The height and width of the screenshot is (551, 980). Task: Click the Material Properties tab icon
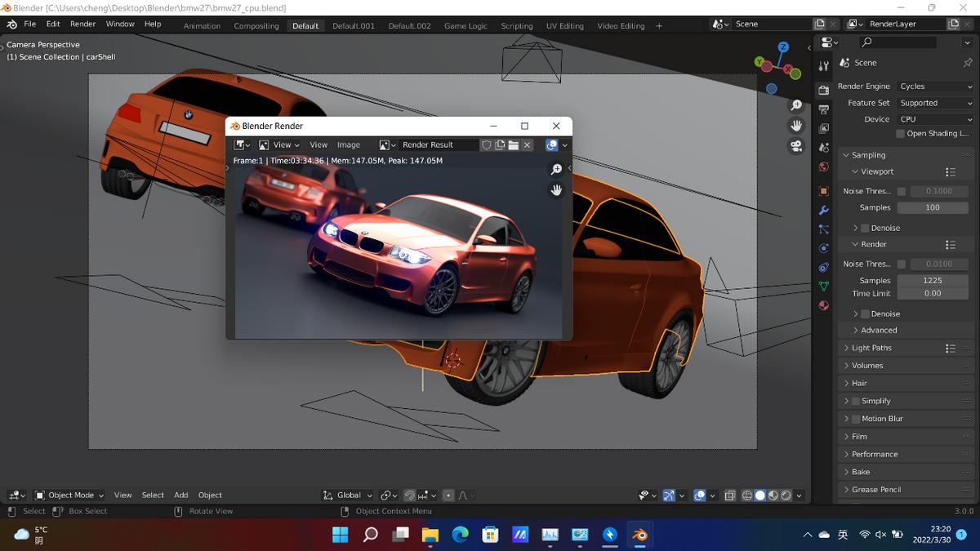(x=824, y=305)
